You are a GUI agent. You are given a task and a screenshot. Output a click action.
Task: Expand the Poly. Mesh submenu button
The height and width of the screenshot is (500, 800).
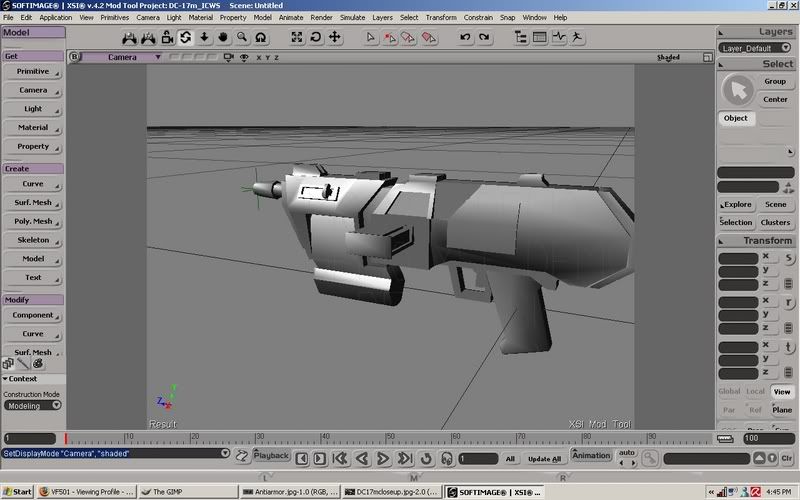(33, 221)
